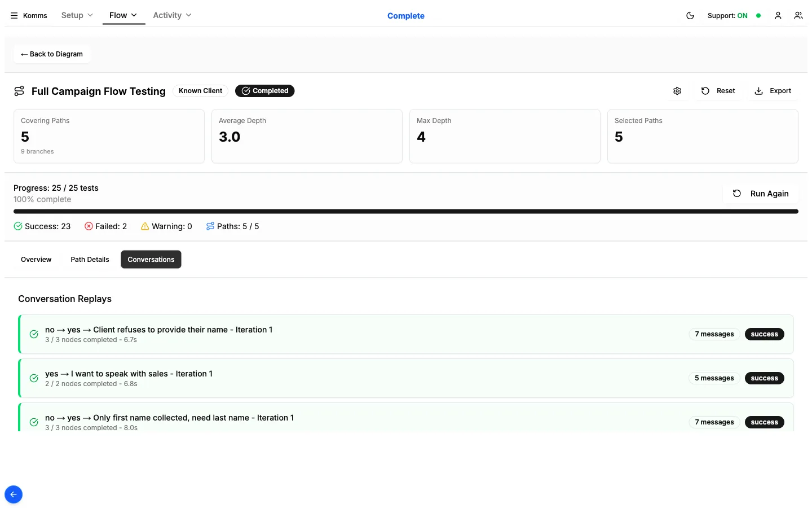Click the Completed status badge
812x508 pixels.
click(264, 91)
